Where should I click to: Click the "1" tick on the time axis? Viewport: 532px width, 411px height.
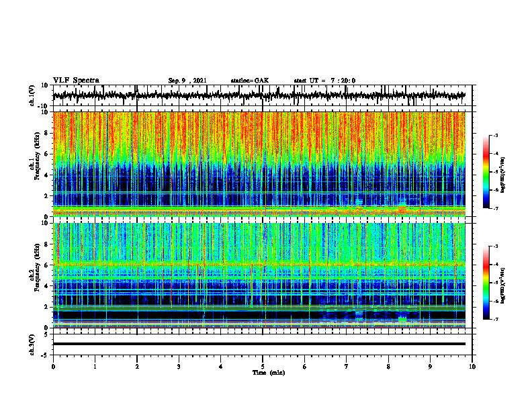(95, 367)
